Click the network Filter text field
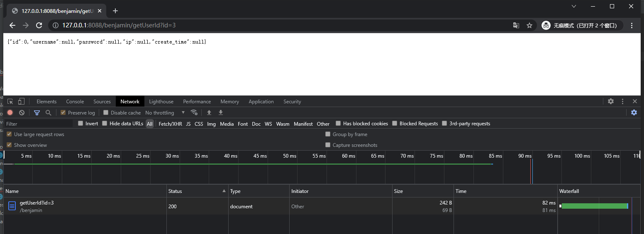The width and height of the screenshot is (644, 234). pyautogui.click(x=39, y=124)
